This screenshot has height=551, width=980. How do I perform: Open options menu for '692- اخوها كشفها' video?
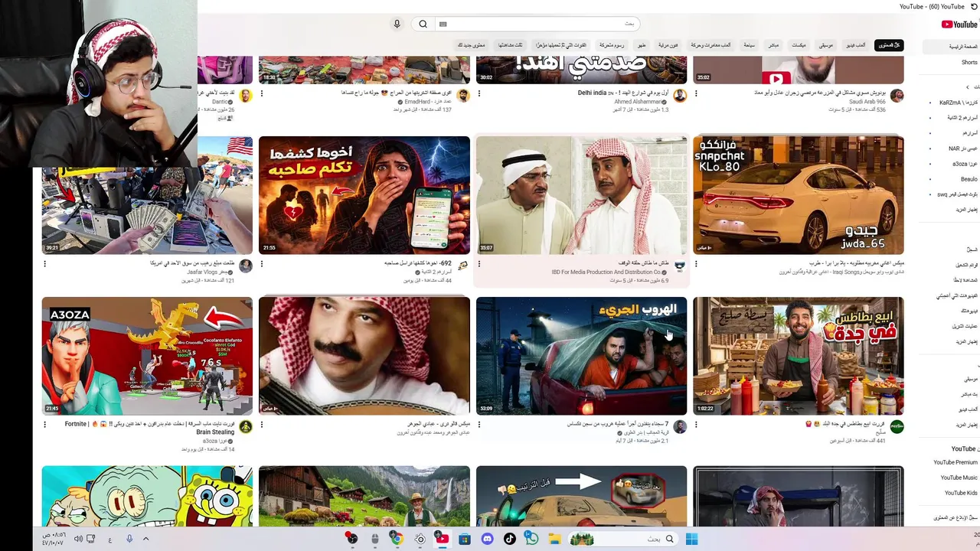(x=262, y=264)
